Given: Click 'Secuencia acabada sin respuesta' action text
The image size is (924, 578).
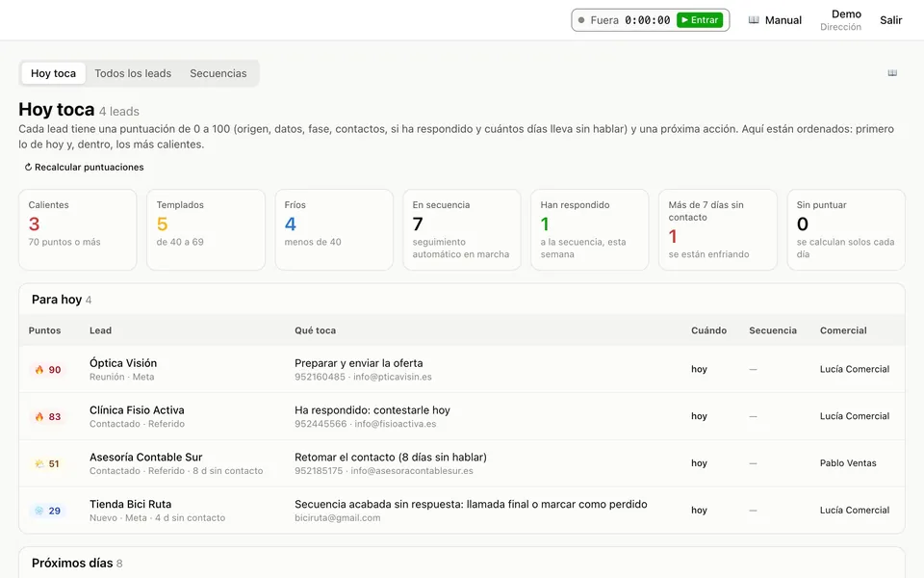Looking at the screenshot, I should click(471, 504).
